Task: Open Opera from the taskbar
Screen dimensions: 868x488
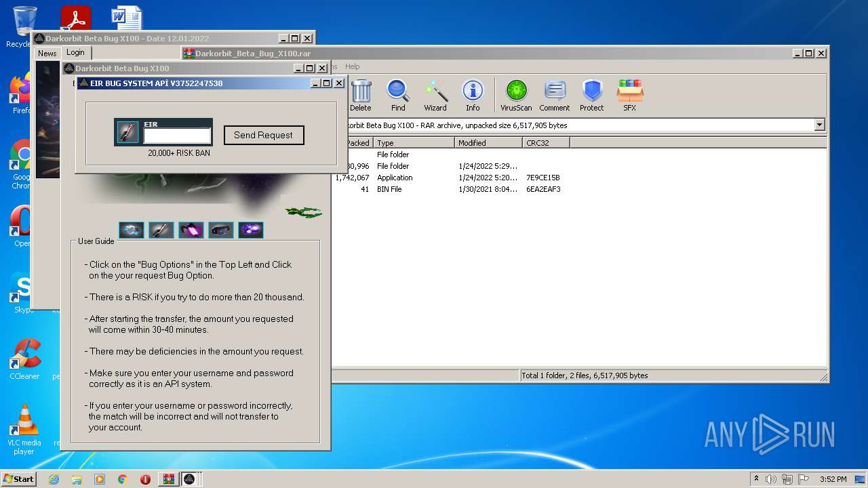Action: tap(145, 479)
